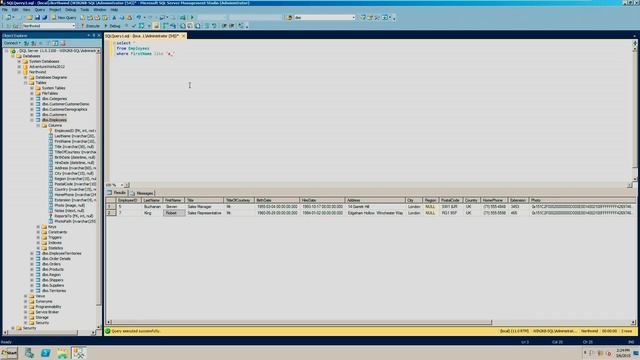Click the Debug button in the toolbar
Screen dimensions: 640x360
pyautogui.click(x=112, y=26)
